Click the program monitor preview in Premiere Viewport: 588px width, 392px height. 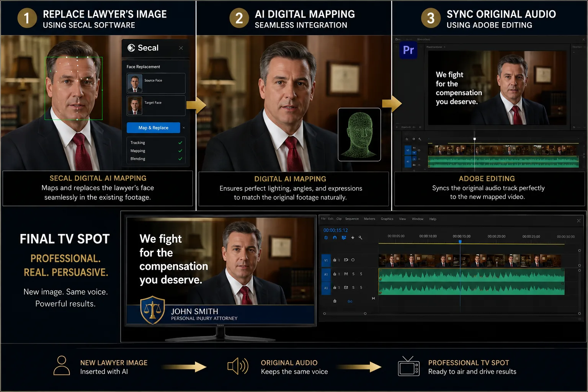coord(497,88)
